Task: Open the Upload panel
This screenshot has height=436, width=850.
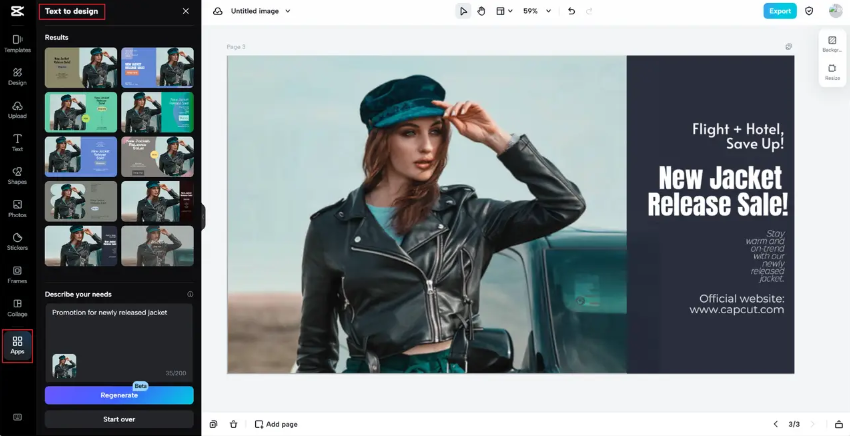Action: 17,110
